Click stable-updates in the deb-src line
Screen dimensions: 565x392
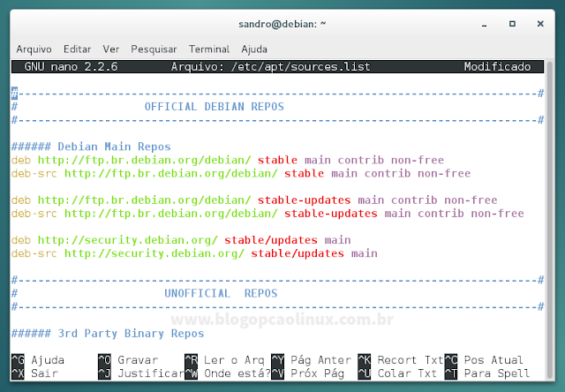coord(331,214)
